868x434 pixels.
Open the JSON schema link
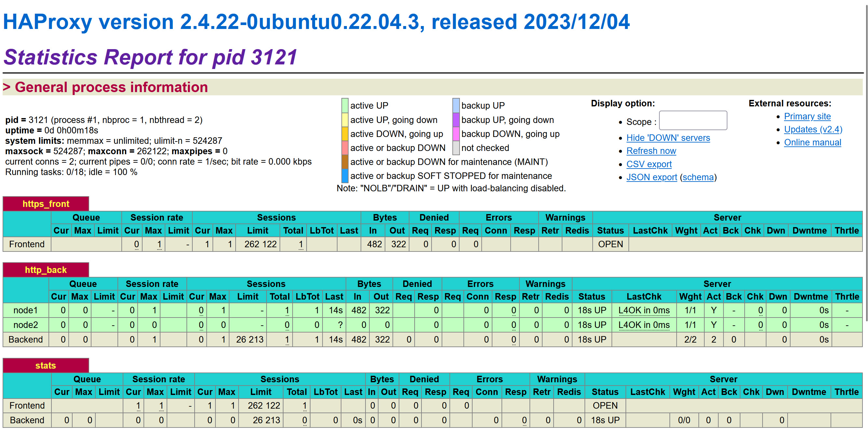[698, 177]
